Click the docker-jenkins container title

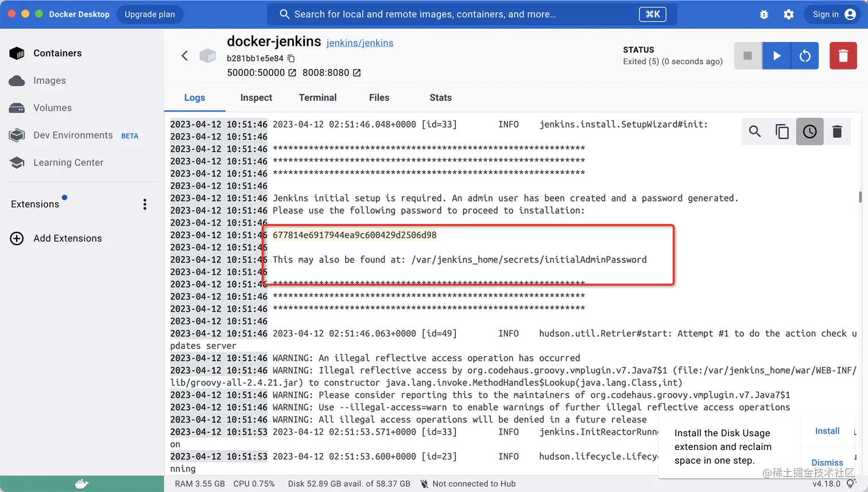(x=274, y=41)
